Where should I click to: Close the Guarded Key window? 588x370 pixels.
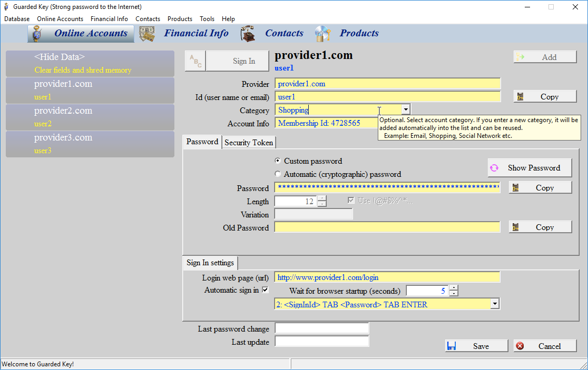(x=575, y=7)
